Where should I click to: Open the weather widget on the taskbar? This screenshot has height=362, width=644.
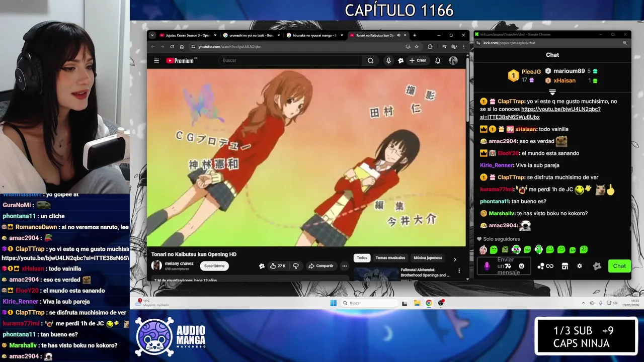coord(152,303)
